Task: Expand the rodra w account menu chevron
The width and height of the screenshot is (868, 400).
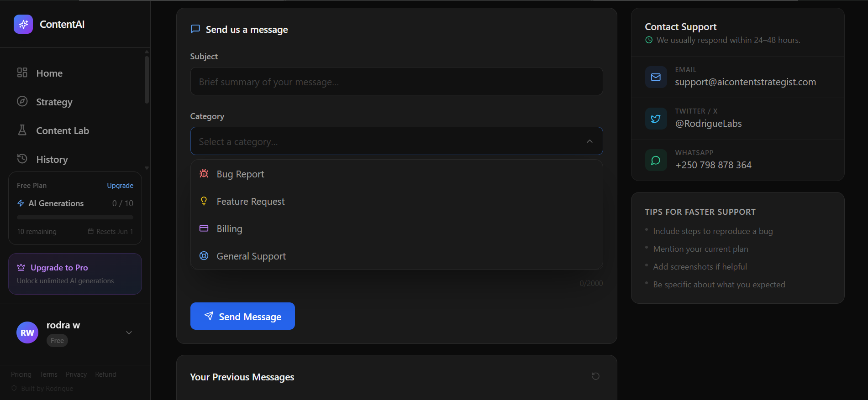Action: (129, 332)
